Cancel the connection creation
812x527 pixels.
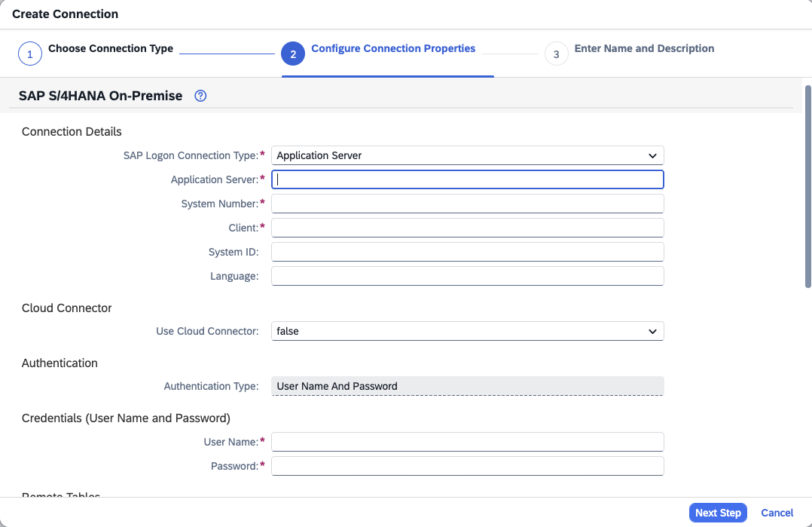click(x=777, y=513)
